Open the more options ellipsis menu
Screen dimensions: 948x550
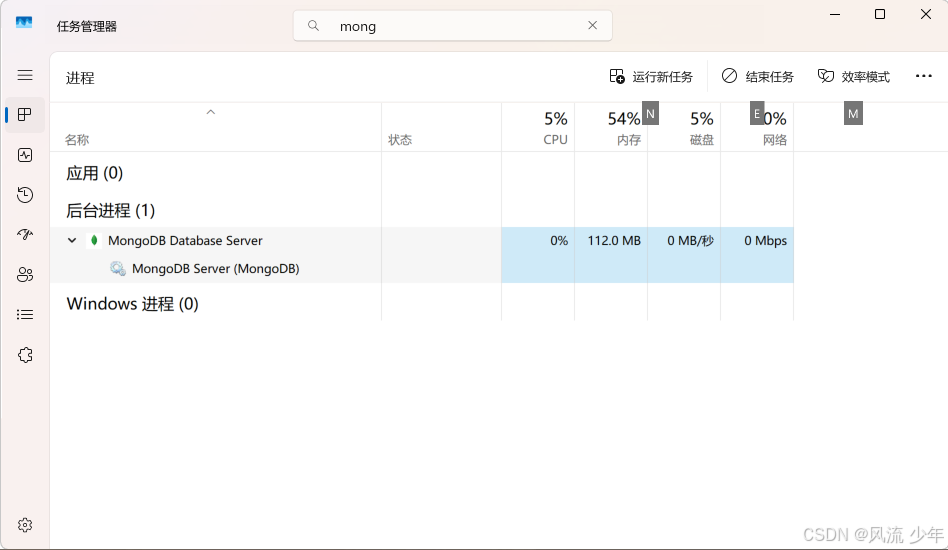(x=923, y=76)
